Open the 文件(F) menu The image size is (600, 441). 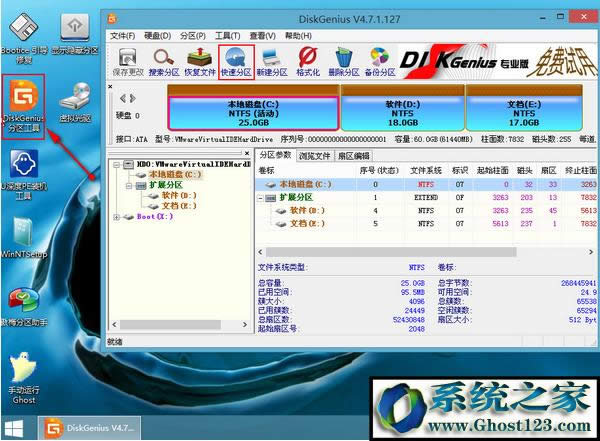click(122, 35)
